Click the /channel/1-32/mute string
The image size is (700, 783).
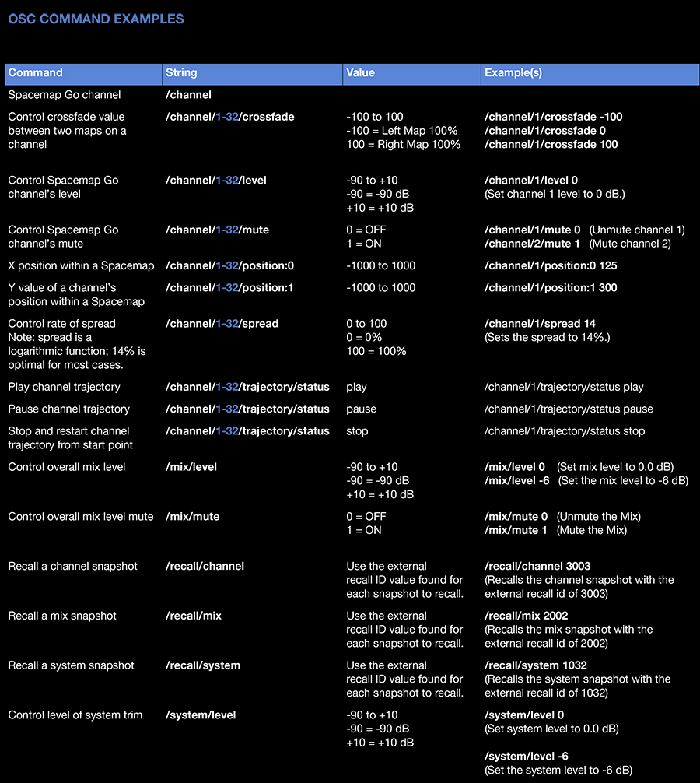(218, 230)
